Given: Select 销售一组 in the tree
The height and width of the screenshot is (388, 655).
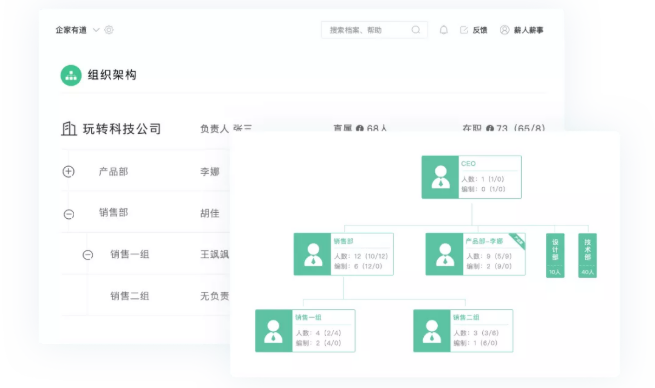Looking at the screenshot, I should coord(129,254).
